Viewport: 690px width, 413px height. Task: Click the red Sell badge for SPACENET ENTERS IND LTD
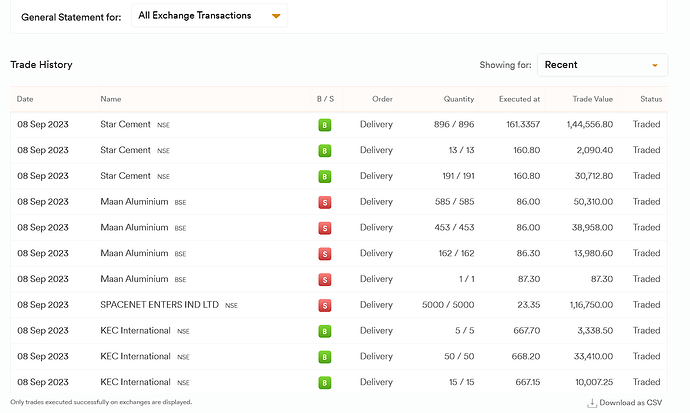tap(324, 305)
